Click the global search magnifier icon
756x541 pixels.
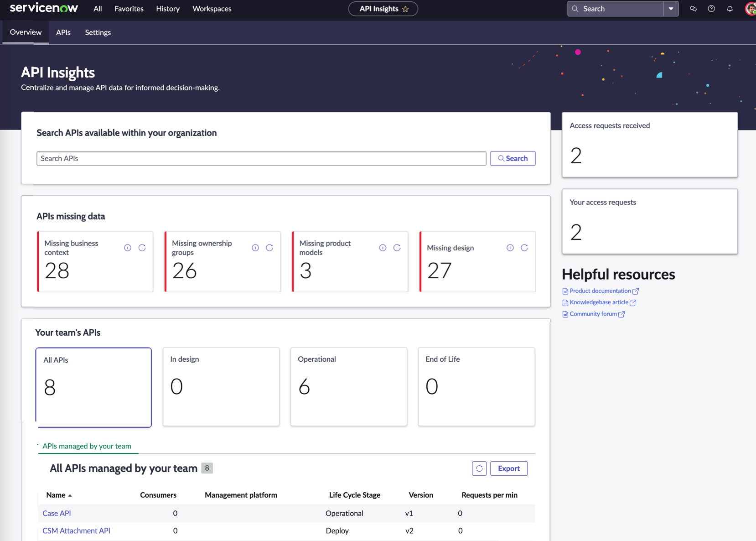pyautogui.click(x=575, y=9)
